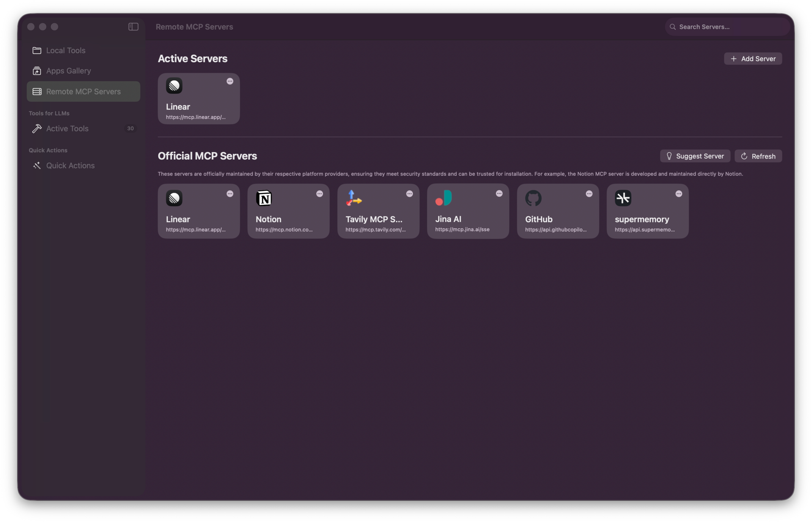Open more options on Jina AI card
Viewport: 812px width, 522px height.
(x=499, y=194)
